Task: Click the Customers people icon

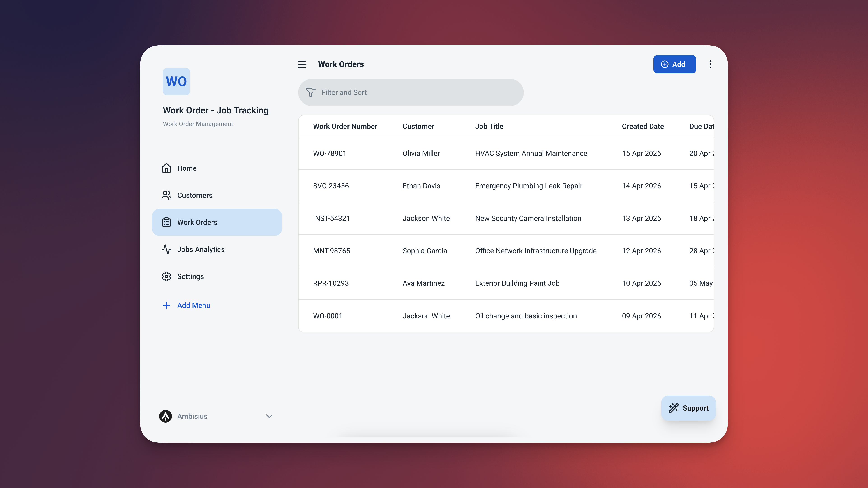Action: (x=166, y=195)
